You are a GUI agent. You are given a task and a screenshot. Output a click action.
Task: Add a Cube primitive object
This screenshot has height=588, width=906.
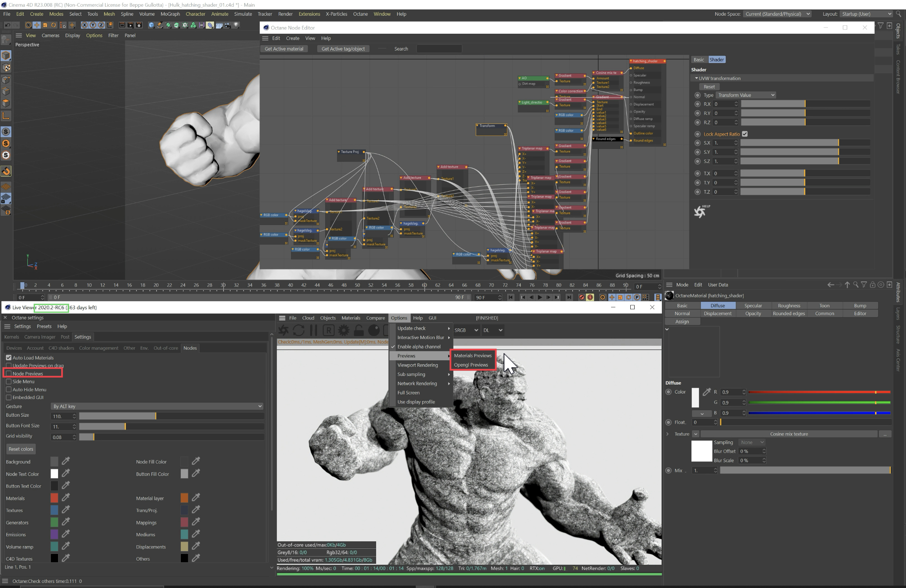[151, 25]
